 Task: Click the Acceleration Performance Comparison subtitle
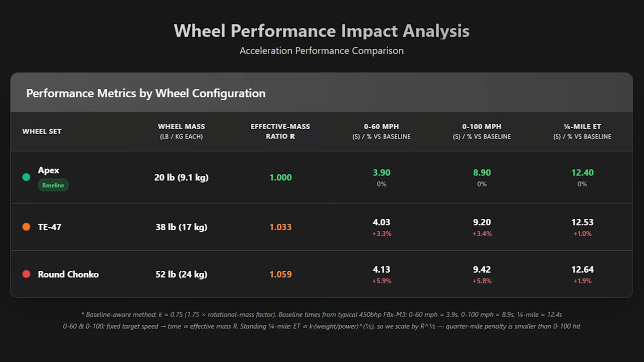click(321, 51)
